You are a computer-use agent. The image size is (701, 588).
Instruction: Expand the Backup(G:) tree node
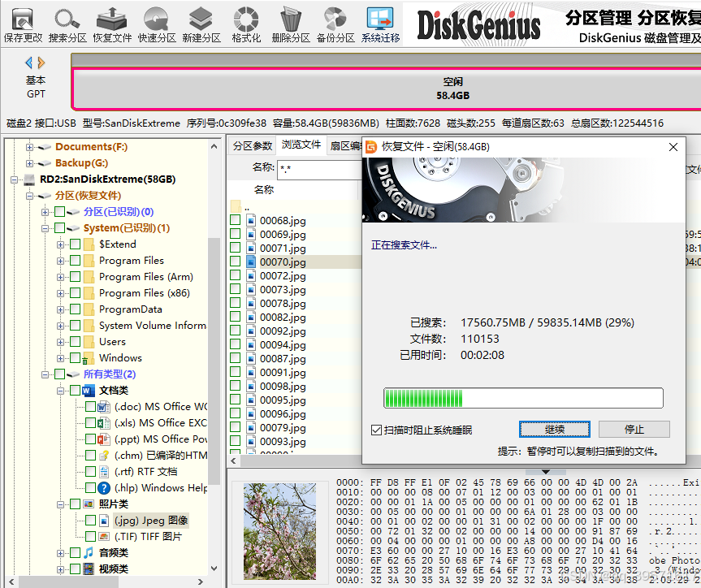pyautogui.click(x=29, y=163)
